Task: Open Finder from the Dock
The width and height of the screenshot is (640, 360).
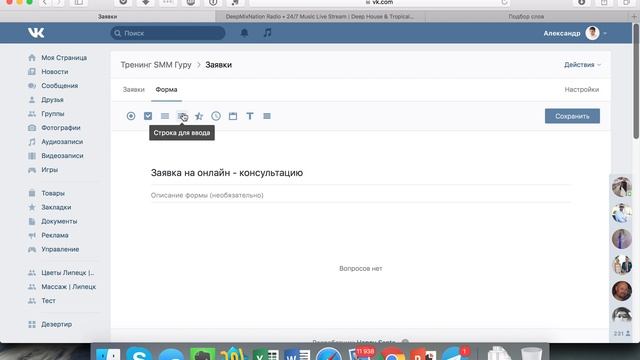Action: (x=108, y=355)
